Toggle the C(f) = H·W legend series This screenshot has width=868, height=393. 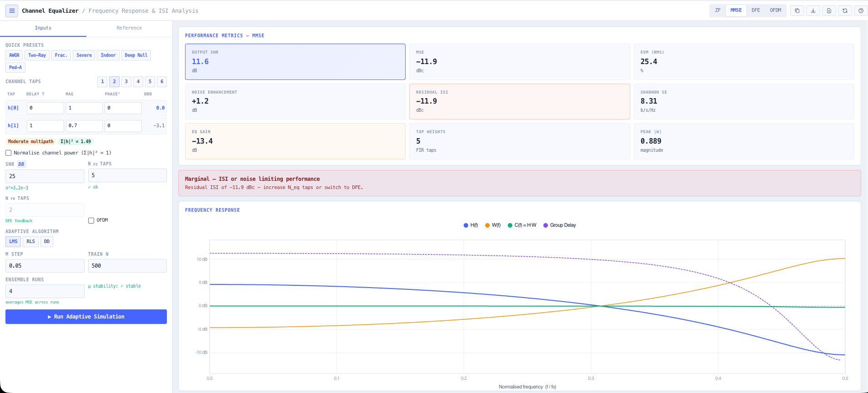point(522,225)
